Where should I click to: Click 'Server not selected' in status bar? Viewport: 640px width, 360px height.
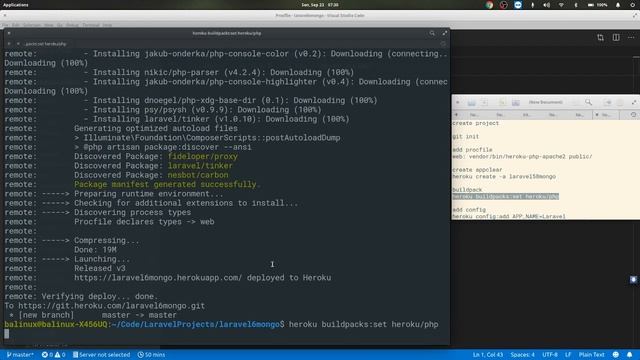[x=101, y=355]
